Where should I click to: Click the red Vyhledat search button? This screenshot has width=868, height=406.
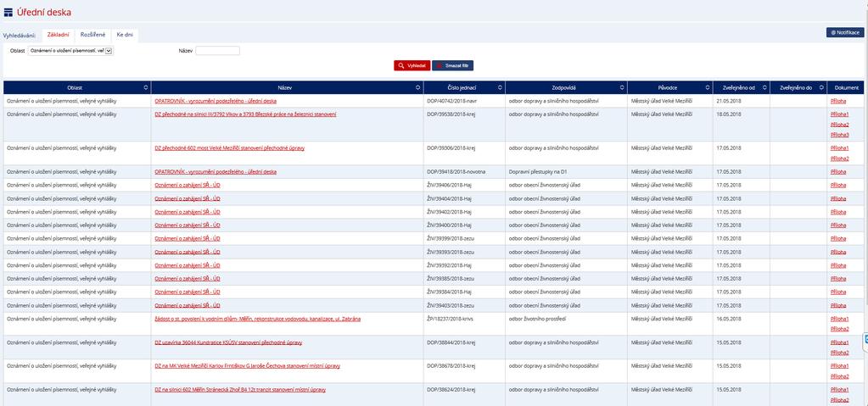coord(412,65)
